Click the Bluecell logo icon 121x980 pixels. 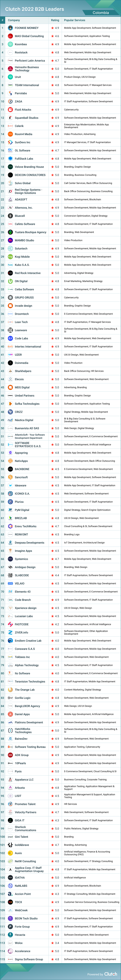(x=10, y=216)
